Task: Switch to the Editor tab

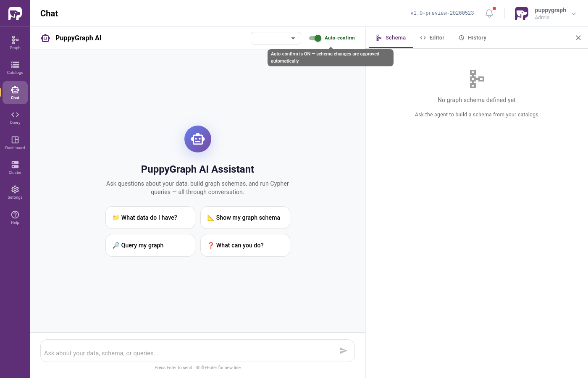Action: 432,38
